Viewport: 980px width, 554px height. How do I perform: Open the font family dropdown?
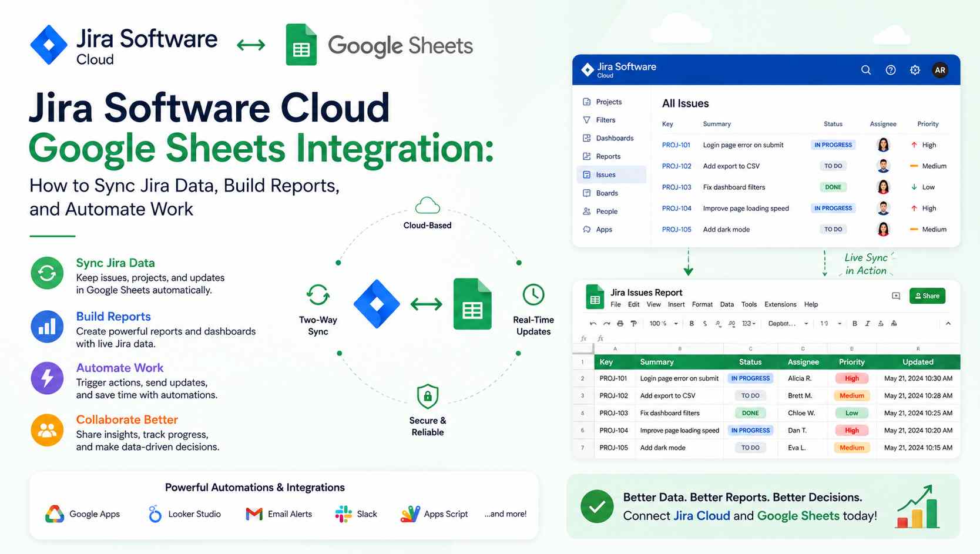click(x=788, y=324)
